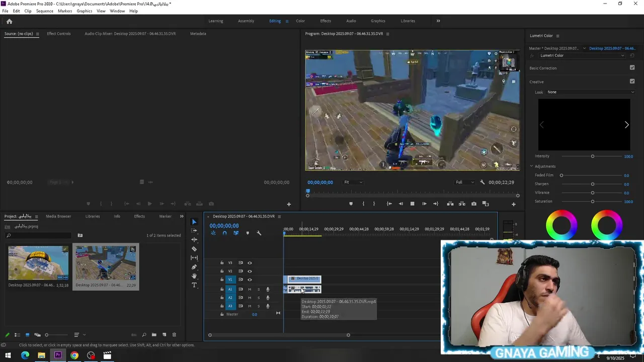Screen dimensions: 644x362
Task: Toggle track lock on V3
Action: click(222, 262)
